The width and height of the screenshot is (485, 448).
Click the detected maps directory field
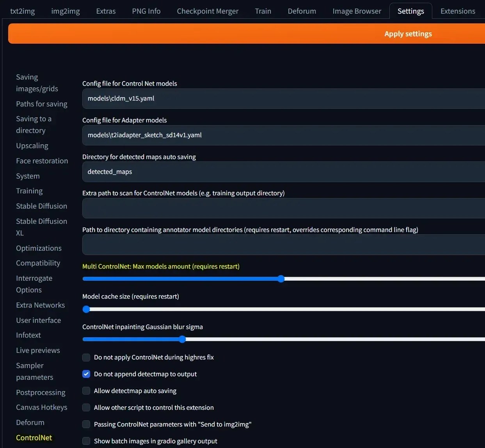click(x=284, y=172)
